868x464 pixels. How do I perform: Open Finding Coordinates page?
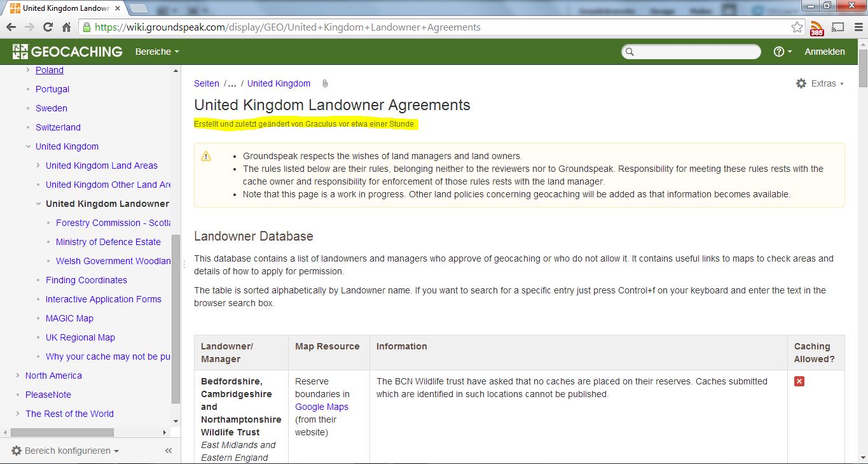pyautogui.click(x=86, y=280)
